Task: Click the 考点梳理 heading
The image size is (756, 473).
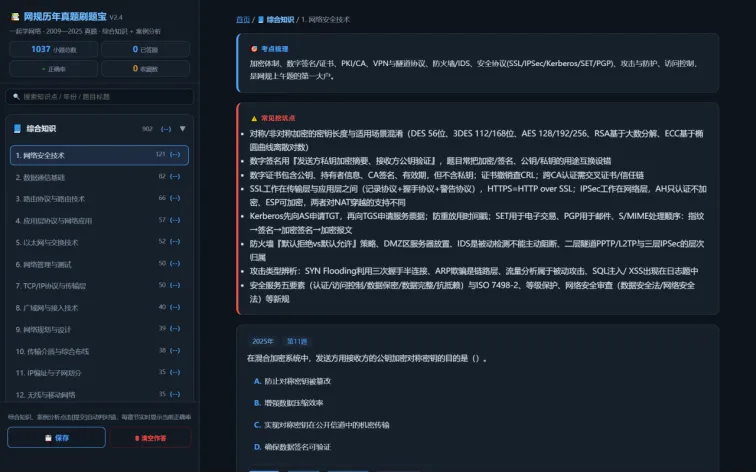Action: coord(274,49)
